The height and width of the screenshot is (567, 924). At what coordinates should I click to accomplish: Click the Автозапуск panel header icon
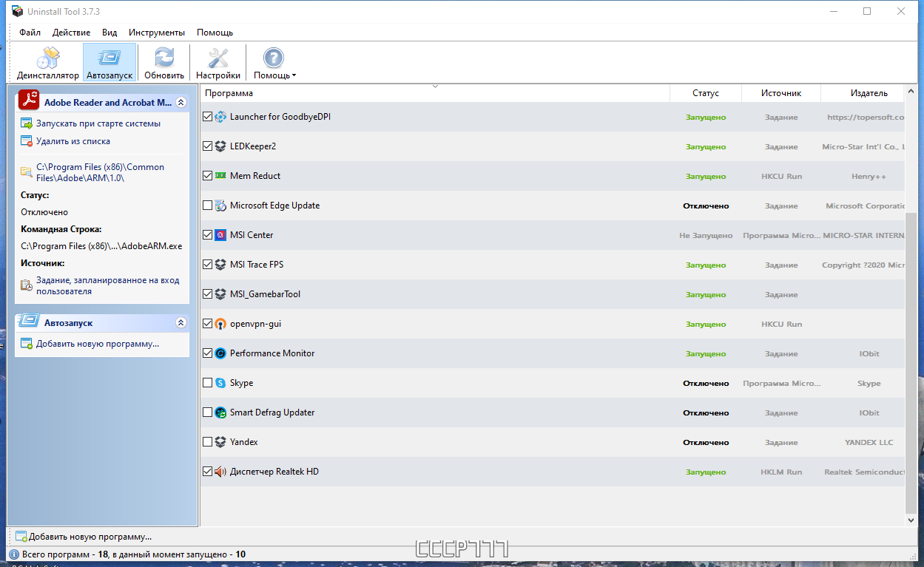pyautogui.click(x=29, y=322)
